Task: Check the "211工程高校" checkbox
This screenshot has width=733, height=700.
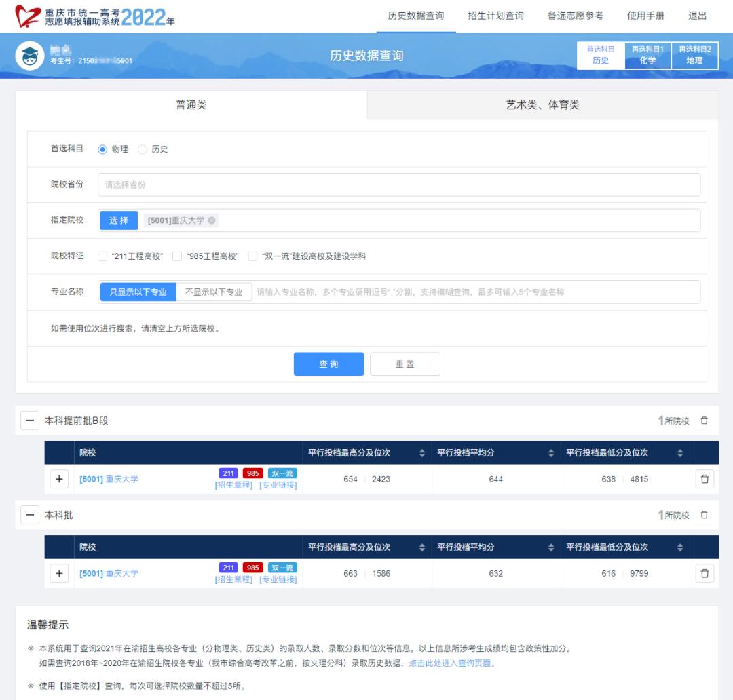Action: click(102, 256)
